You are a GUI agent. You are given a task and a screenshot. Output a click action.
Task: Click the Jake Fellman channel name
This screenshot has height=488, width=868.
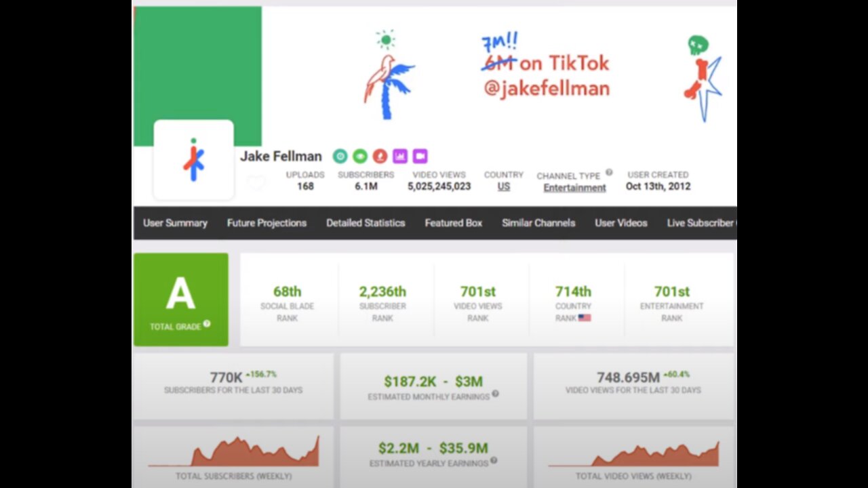[x=281, y=157]
